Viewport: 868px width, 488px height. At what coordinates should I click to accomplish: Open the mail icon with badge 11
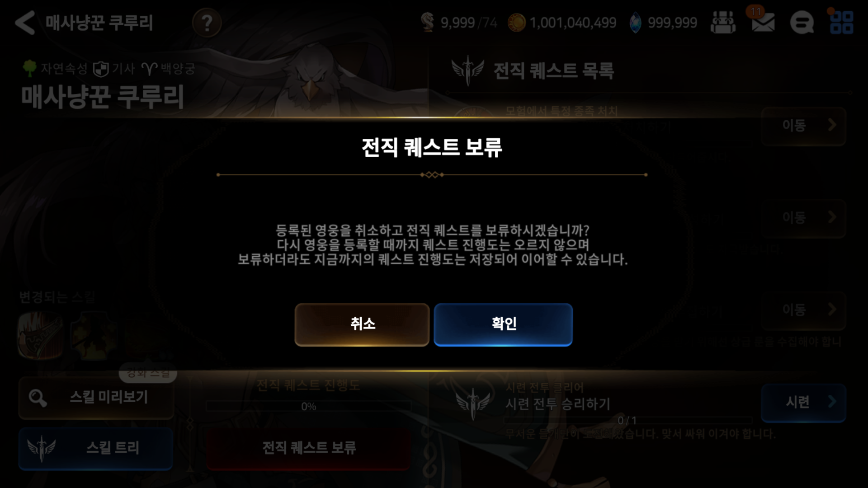[763, 22]
